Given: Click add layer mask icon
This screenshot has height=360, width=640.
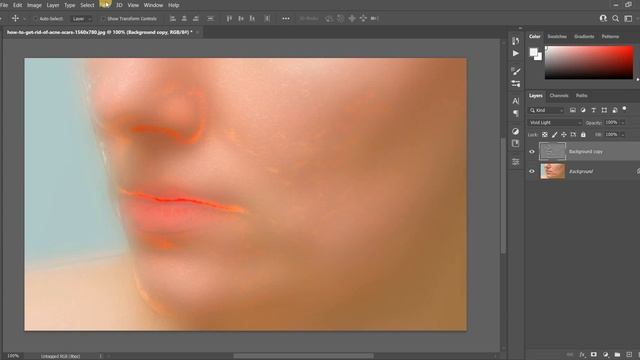Looking at the screenshot, I should pos(594,355).
